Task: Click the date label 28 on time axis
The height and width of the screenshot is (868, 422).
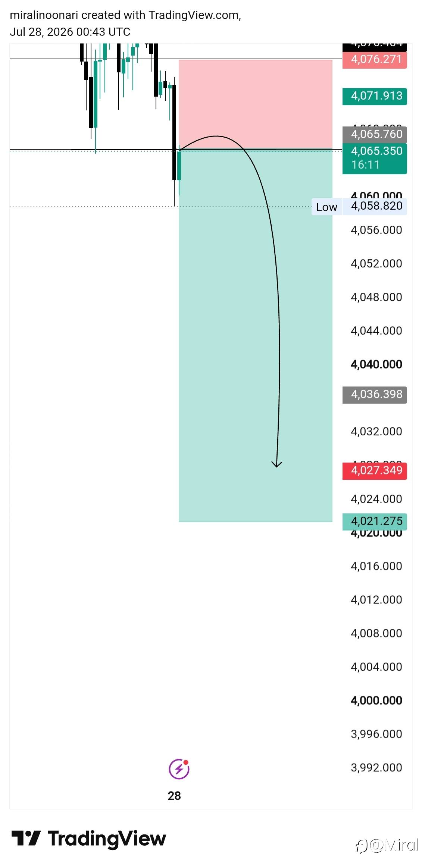Action: (174, 796)
